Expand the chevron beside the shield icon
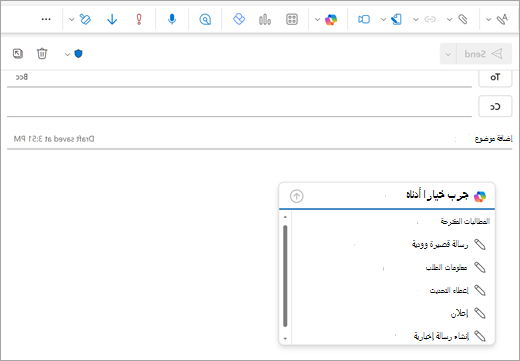 point(67,54)
